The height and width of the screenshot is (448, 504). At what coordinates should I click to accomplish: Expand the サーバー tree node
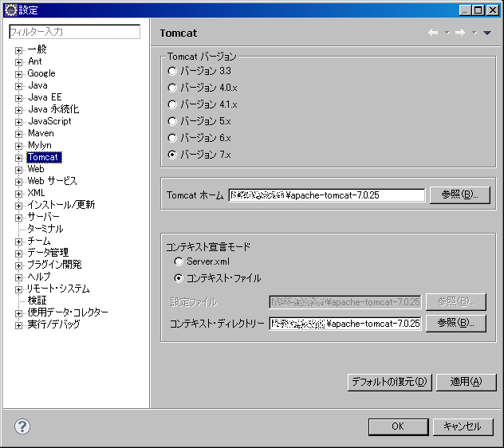pyautogui.click(x=18, y=218)
